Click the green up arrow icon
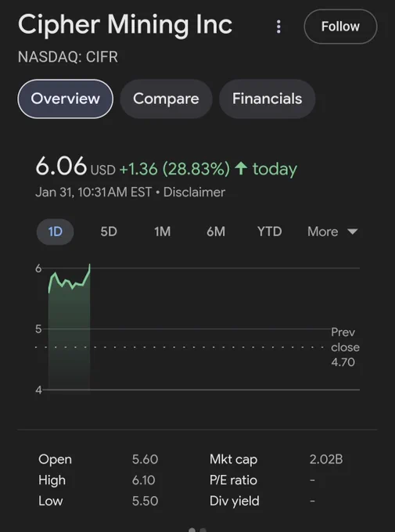Viewport: 395px width, 532px height. pyautogui.click(x=241, y=168)
